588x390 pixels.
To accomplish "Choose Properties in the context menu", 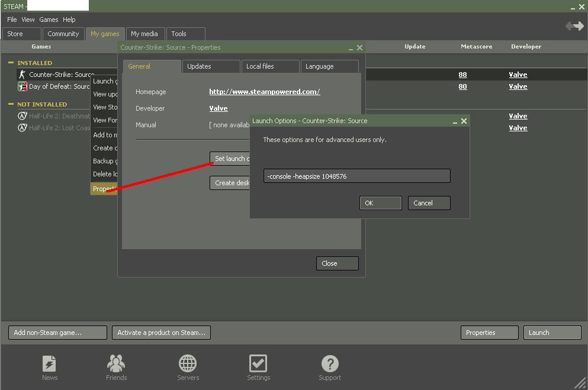I will (x=104, y=189).
